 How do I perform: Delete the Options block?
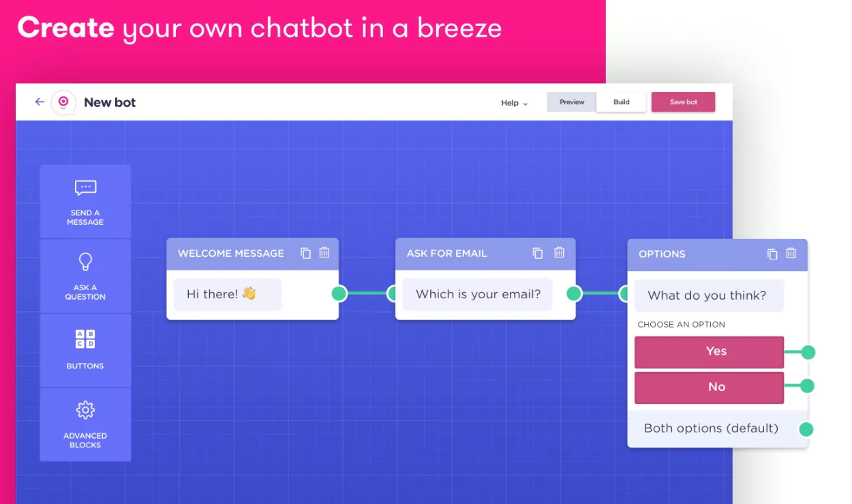coord(791,253)
